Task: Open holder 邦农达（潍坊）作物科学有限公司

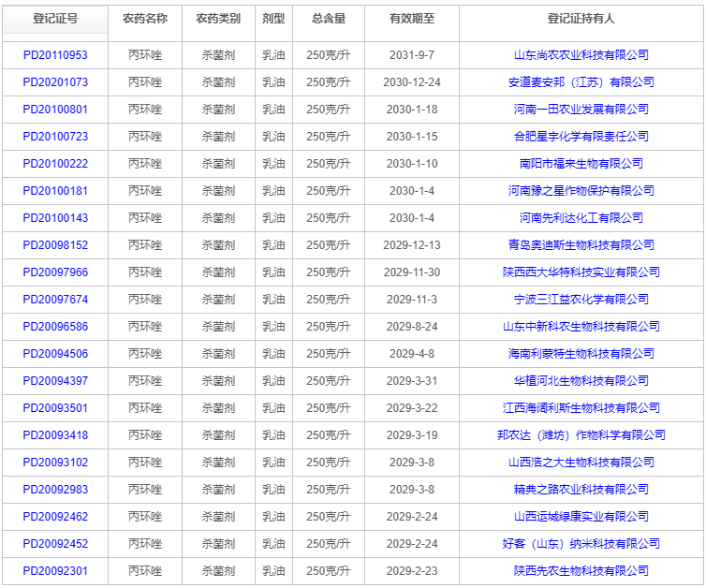Action: pos(581,435)
